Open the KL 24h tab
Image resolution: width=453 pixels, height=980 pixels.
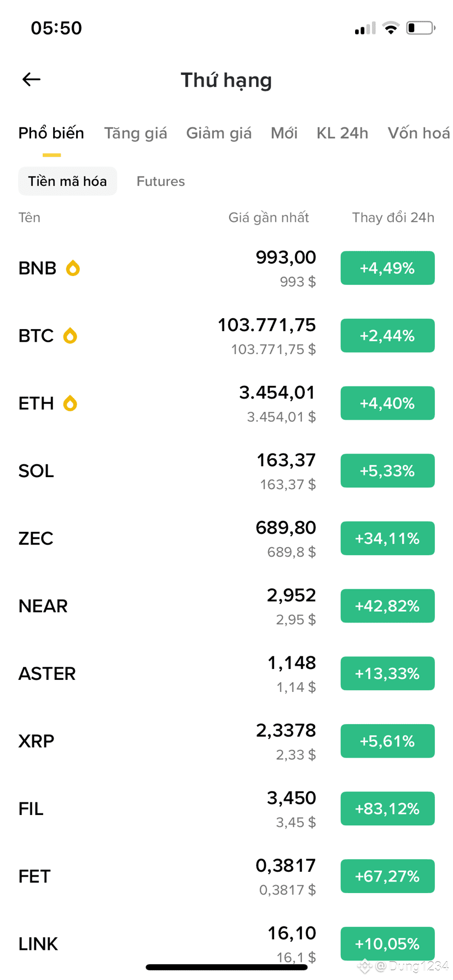click(342, 133)
